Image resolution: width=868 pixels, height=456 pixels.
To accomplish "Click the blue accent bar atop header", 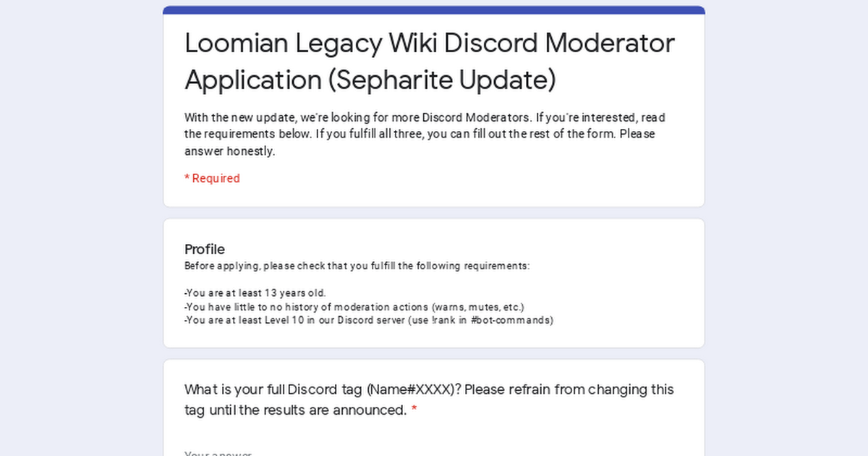I will 434,9.
